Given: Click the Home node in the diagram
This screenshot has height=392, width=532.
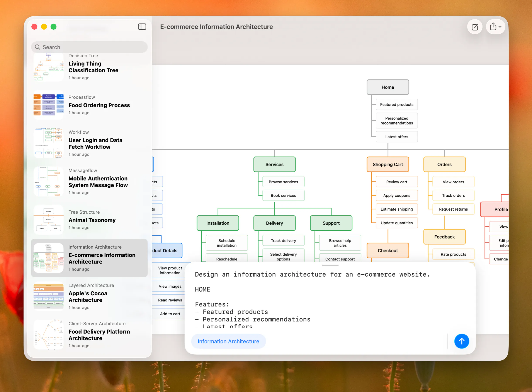Looking at the screenshot, I should (x=388, y=87).
